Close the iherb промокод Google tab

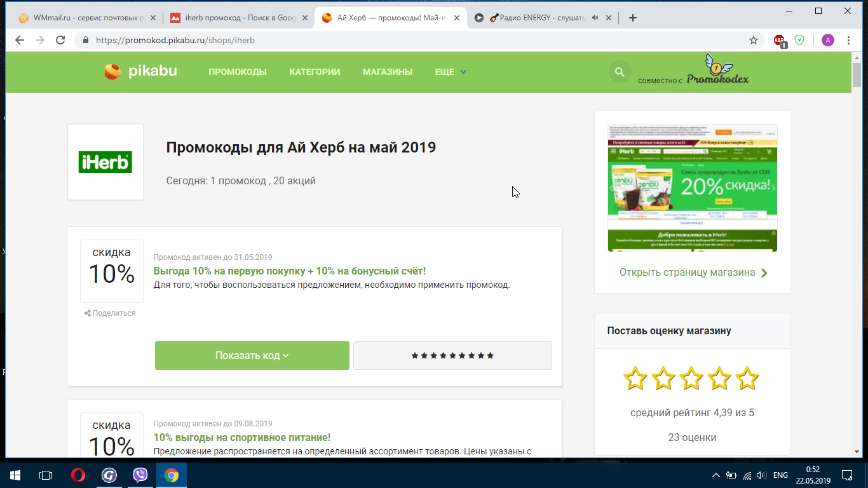(x=304, y=18)
